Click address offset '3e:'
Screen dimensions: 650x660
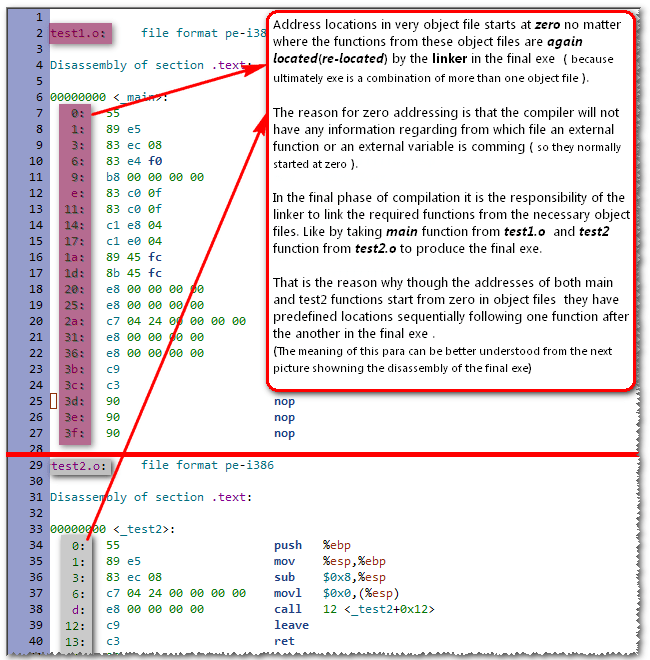[x=75, y=417]
